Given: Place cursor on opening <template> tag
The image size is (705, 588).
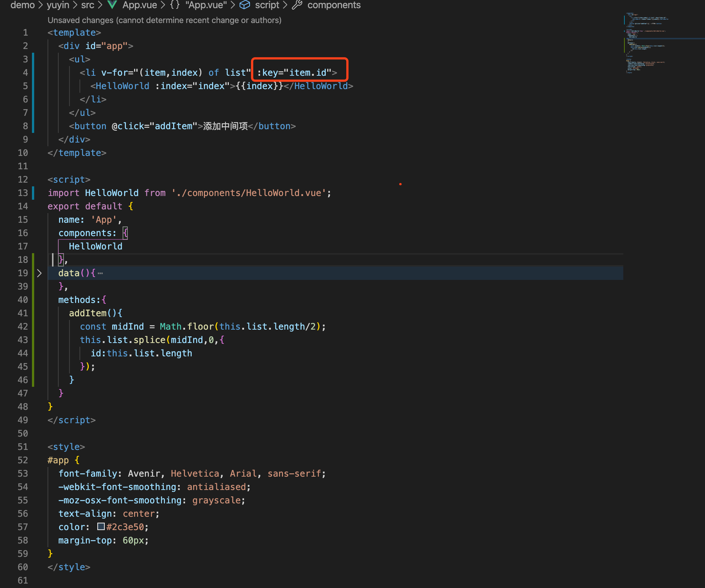Looking at the screenshot, I should pyautogui.click(x=74, y=33).
